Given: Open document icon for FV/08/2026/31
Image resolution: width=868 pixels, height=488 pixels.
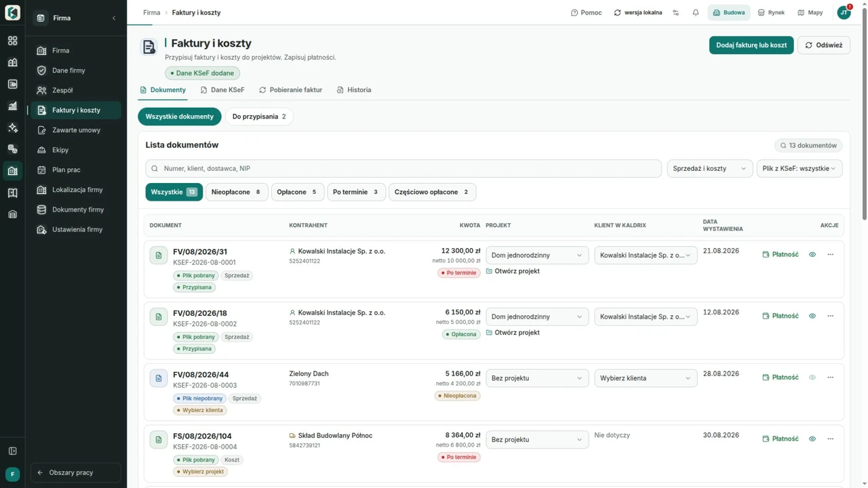Looking at the screenshot, I should click(x=159, y=256).
